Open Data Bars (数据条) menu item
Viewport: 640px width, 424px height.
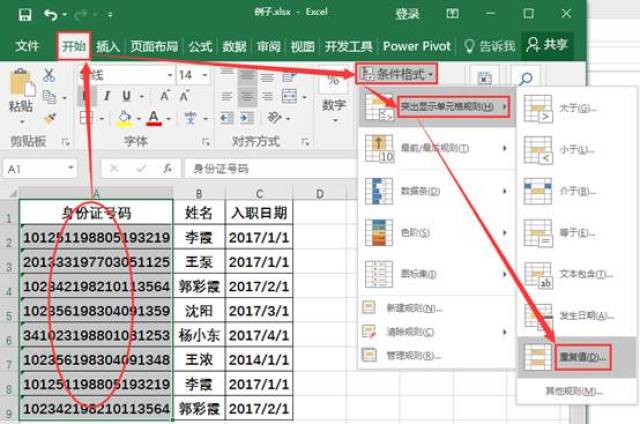coord(436,191)
